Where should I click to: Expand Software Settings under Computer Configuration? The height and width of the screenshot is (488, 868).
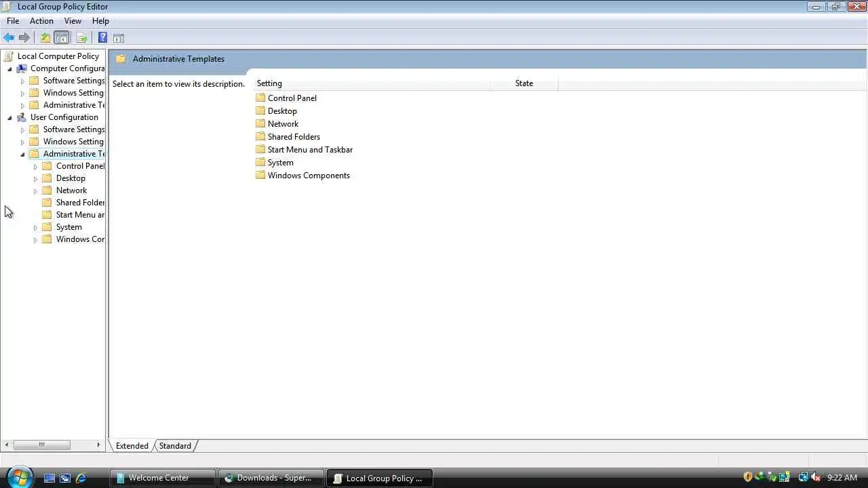(22, 81)
